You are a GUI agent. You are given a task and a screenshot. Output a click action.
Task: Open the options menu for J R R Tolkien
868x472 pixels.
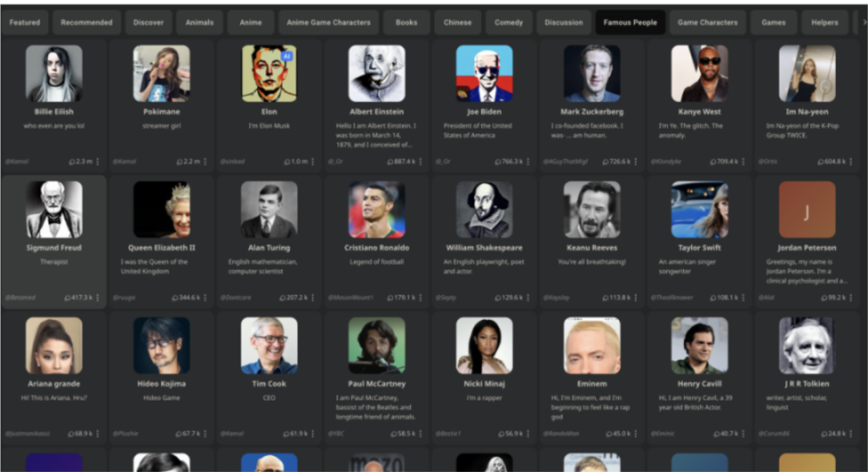(x=851, y=434)
